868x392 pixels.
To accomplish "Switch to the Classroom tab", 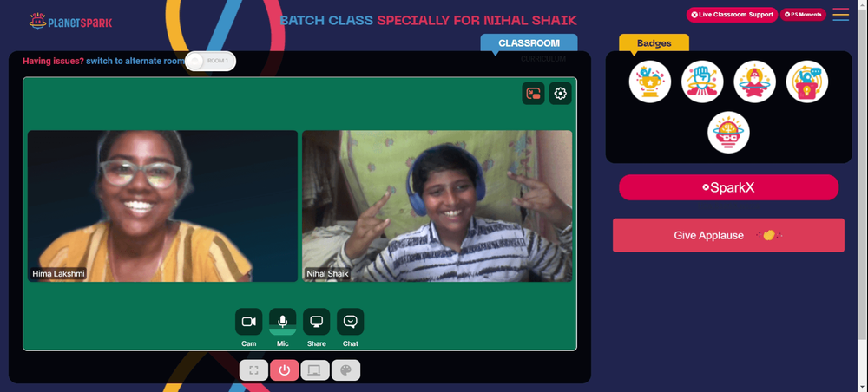I will tap(529, 43).
